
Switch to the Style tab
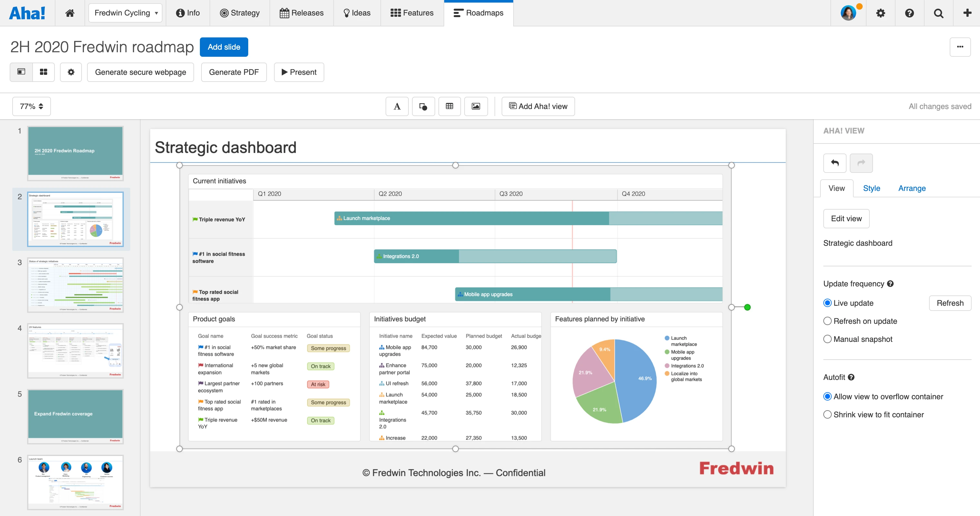871,188
